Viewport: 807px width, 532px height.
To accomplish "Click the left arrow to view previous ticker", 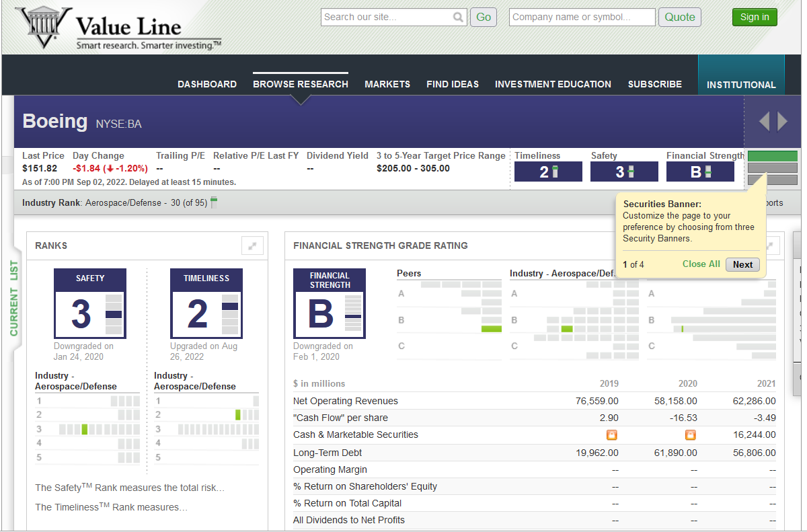I will click(x=764, y=121).
